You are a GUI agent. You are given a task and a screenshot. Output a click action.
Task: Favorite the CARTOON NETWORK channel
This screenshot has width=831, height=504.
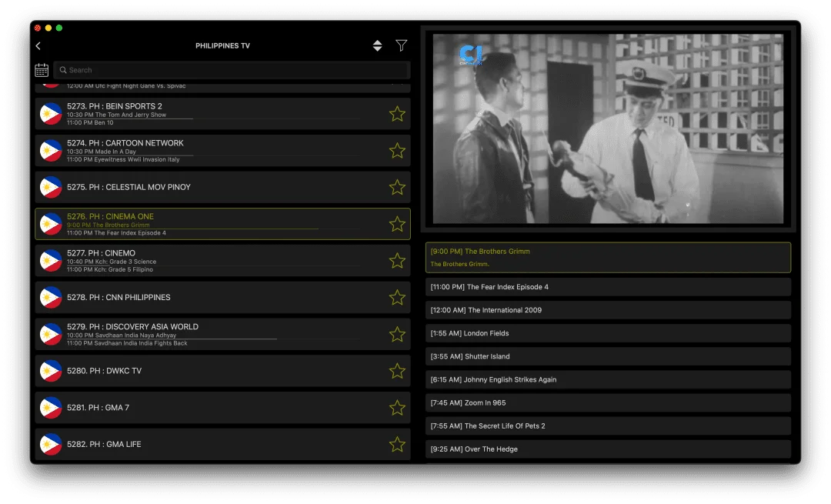pyautogui.click(x=397, y=151)
